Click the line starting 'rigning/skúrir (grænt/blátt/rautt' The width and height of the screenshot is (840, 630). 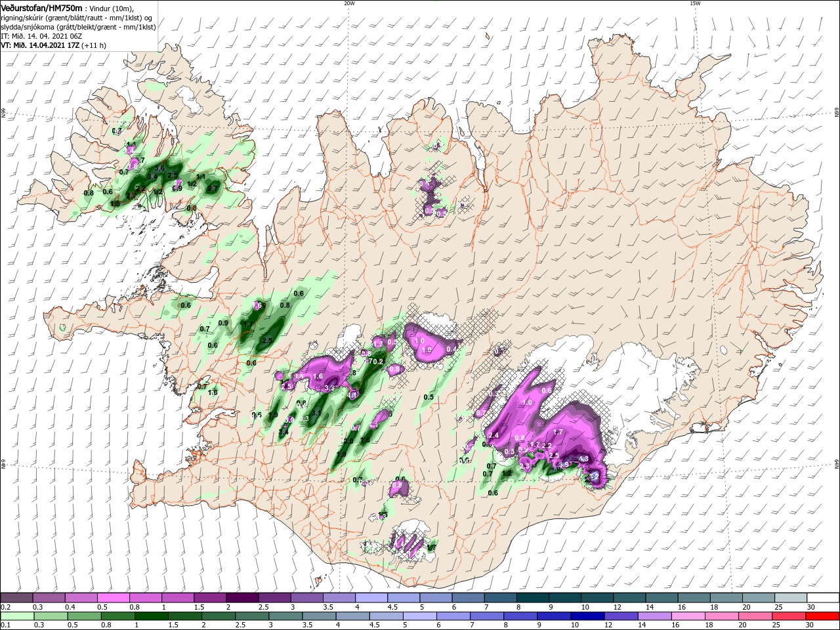point(77,18)
